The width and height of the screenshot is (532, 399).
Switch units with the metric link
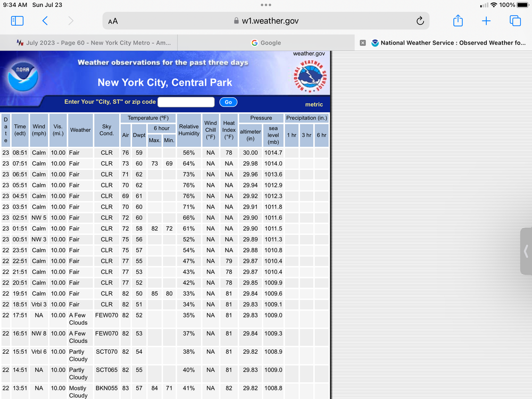tap(314, 104)
